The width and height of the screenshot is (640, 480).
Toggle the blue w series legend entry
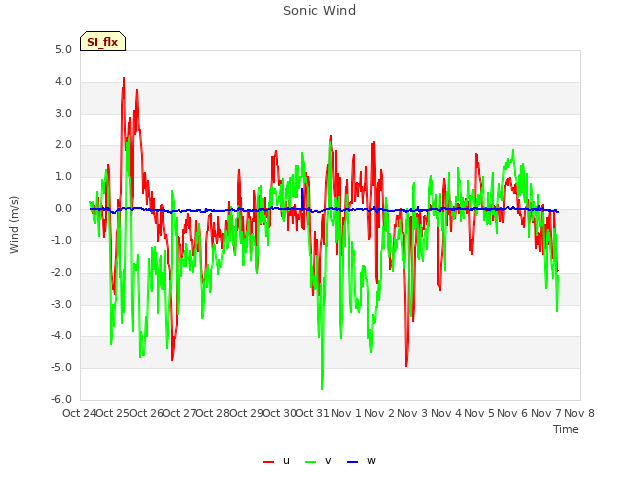coord(361,461)
